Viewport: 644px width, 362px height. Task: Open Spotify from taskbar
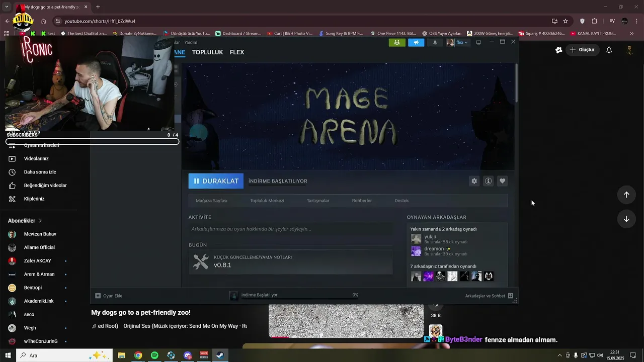tap(154, 355)
